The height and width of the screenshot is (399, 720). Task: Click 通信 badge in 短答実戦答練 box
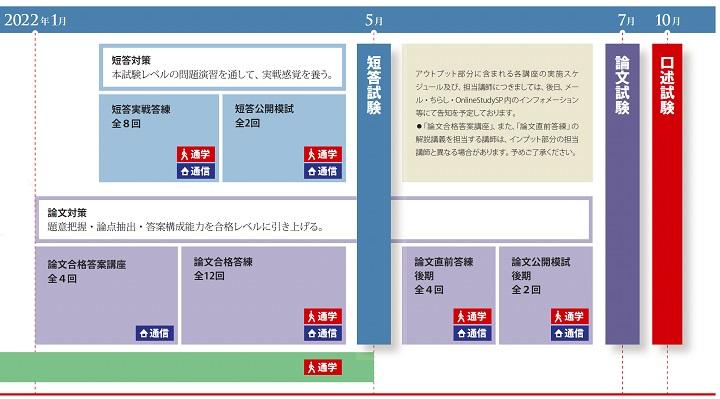coord(196,171)
